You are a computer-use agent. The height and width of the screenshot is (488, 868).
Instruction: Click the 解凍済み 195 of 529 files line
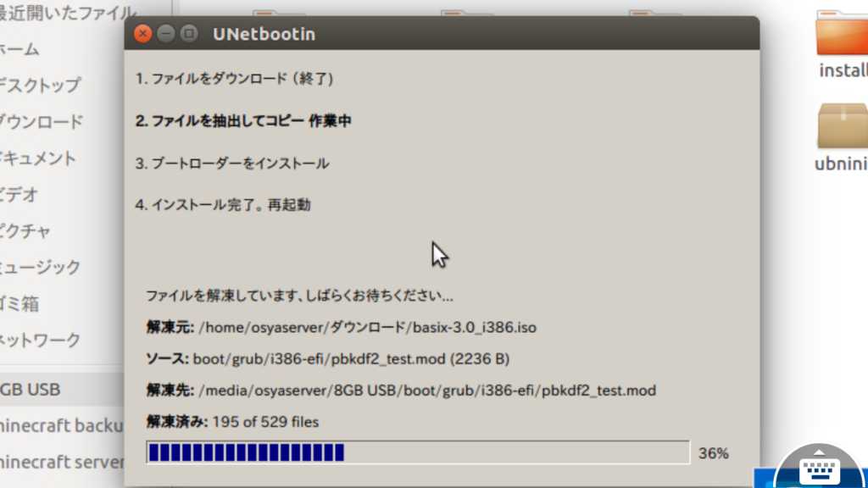pyautogui.click(x=232, y=422)
